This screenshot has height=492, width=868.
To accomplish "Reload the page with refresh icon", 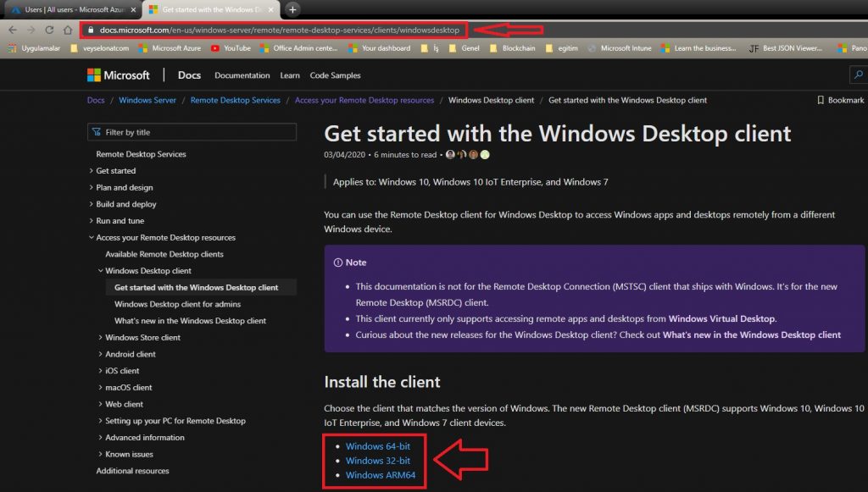I will pos(49,30).
